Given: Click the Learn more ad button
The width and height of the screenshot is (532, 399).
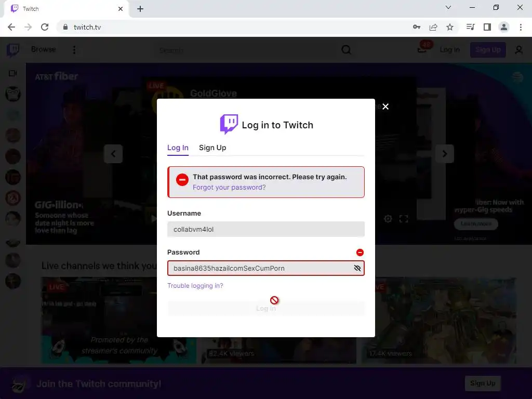Looking at the screenshot, I should pos(476,223).
